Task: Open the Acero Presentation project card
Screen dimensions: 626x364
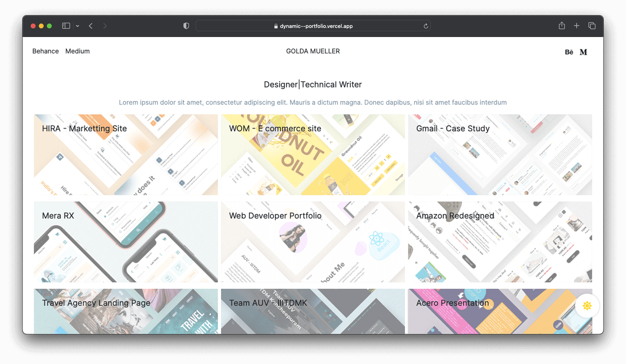Action: click(x=500, y=311)
